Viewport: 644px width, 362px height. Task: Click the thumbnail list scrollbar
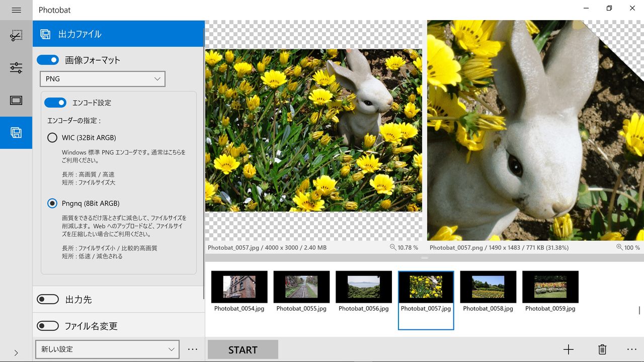[x=639, y=310]
